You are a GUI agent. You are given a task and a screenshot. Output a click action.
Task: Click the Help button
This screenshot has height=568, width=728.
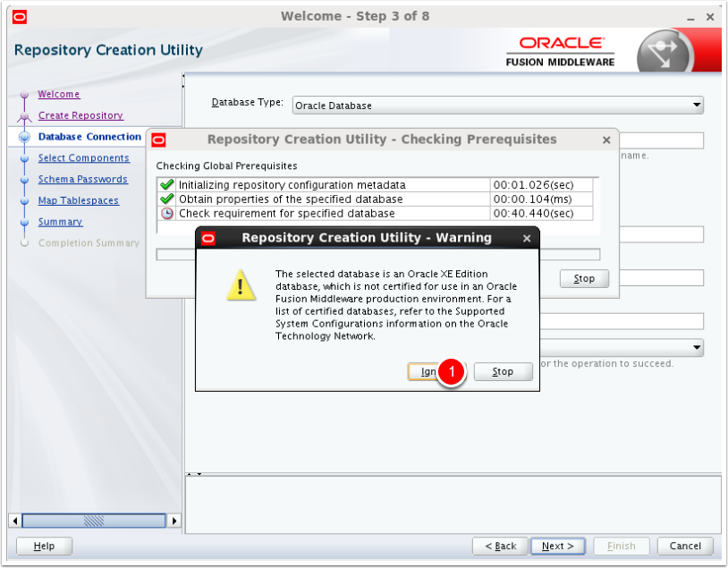pos(44,546)
